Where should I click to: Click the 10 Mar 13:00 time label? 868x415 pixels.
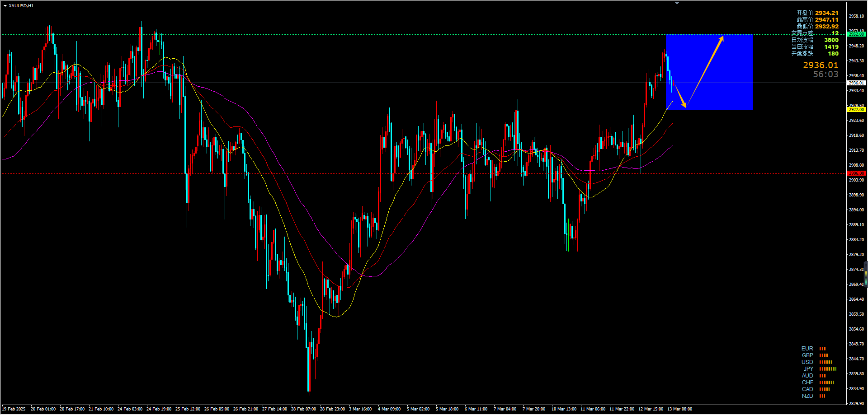564,409
